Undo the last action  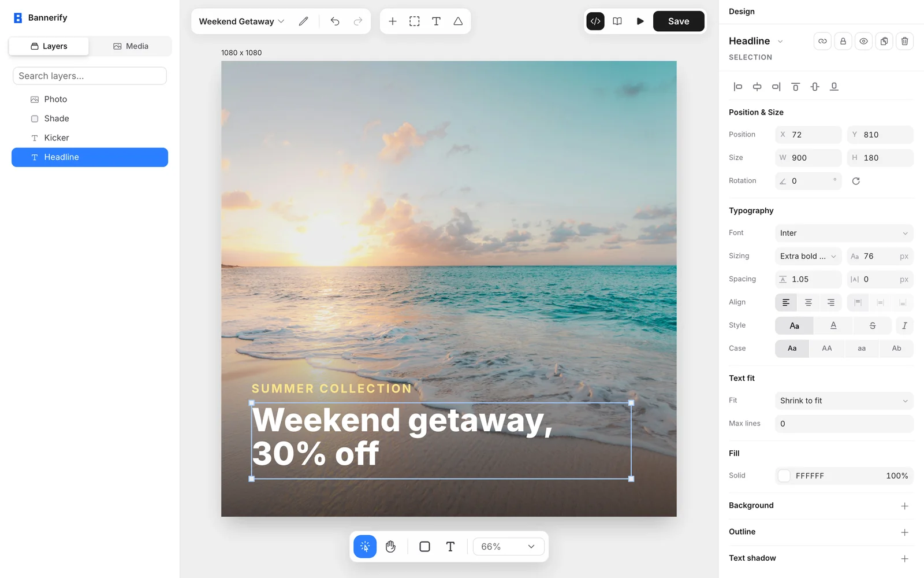pyautogui.click(x=335, y=21)
